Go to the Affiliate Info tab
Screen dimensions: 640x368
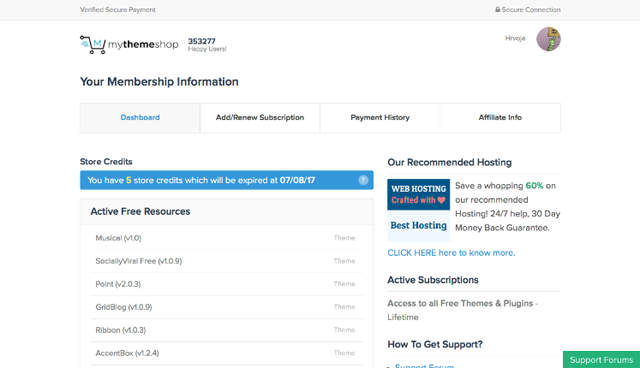point(500,117)
